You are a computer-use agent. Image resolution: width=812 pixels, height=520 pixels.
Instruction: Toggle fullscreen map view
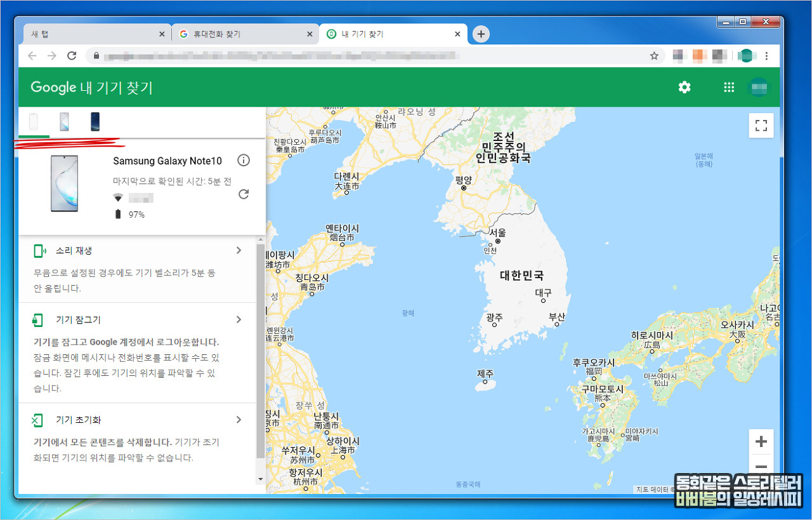(x=761, y=125)
